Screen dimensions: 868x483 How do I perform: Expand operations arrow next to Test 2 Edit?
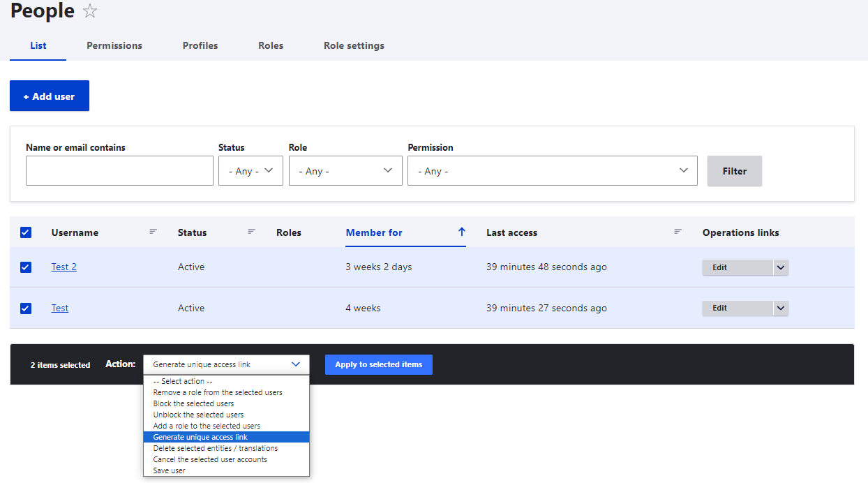point(780,267)
